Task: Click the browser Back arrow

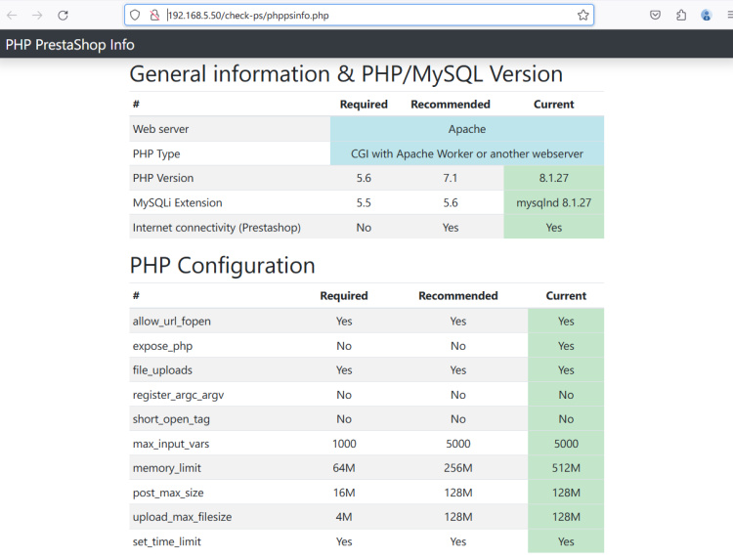Action: click(12, 16)
